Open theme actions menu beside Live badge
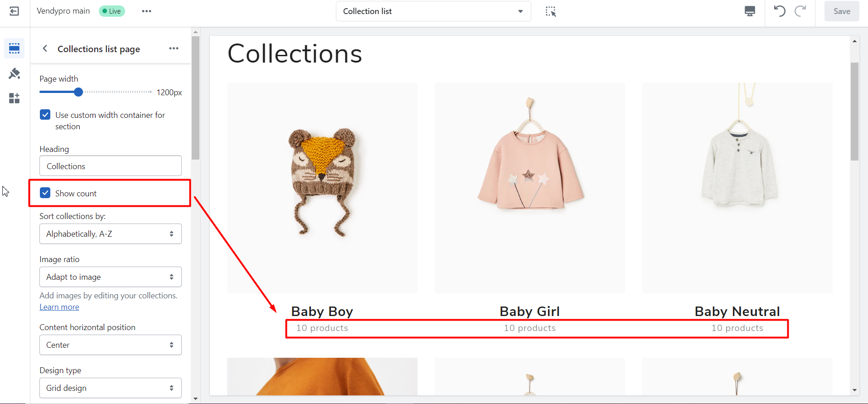Image resolution: width=868 pixels, height=404 pixels. (x=146, y=11)
